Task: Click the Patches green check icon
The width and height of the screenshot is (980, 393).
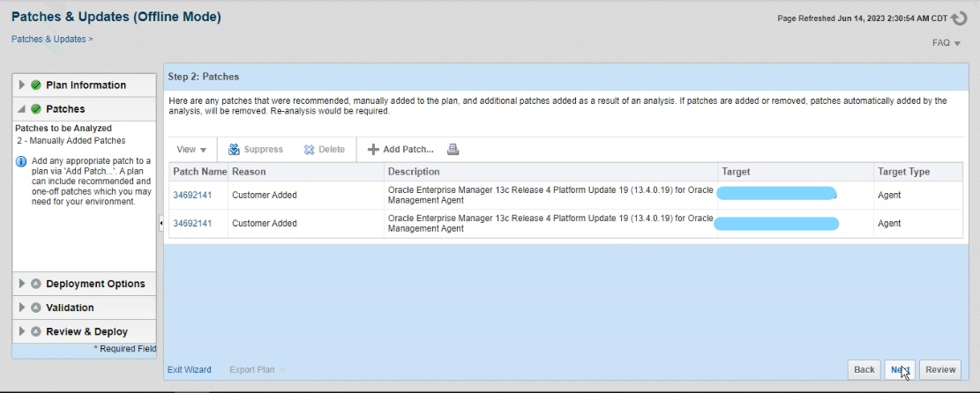Action: tap(35, 108)
